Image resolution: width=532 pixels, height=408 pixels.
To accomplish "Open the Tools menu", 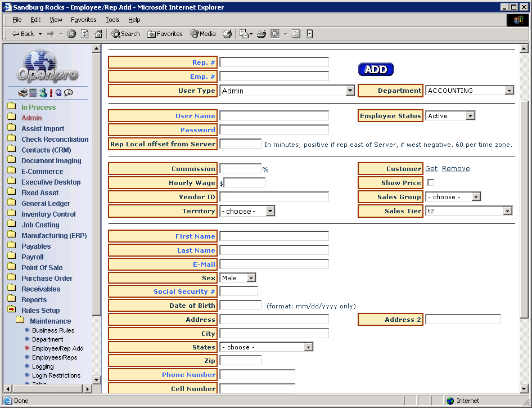I will [112, 20].
